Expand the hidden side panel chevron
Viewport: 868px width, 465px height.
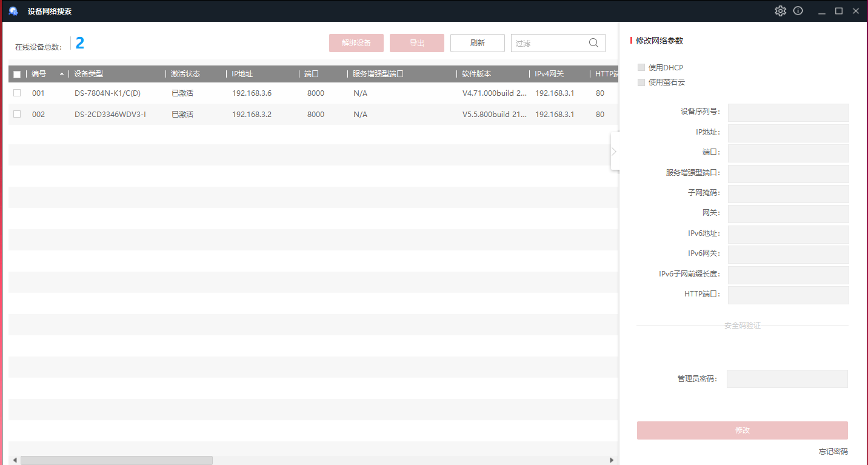pyautogui.click(x=614, y=151)
